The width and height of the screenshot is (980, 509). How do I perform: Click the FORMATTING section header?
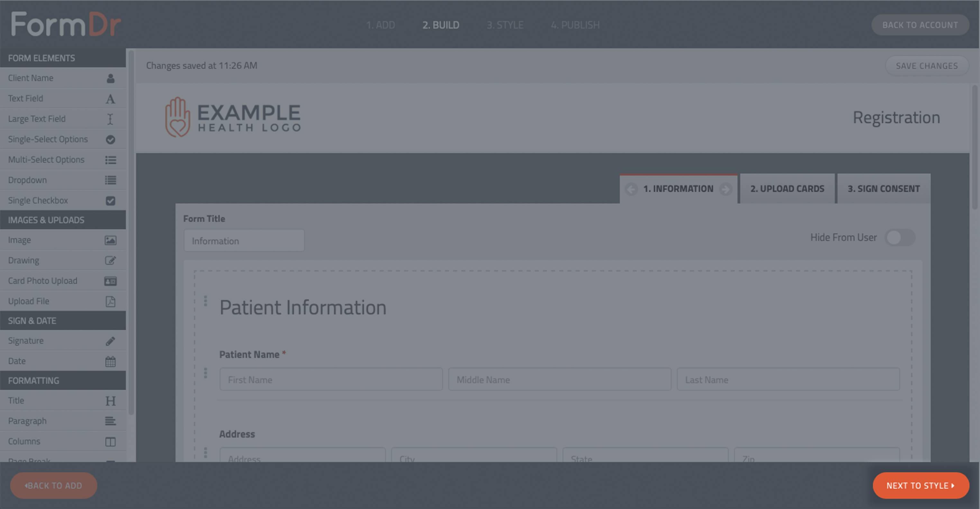(63, 380)
